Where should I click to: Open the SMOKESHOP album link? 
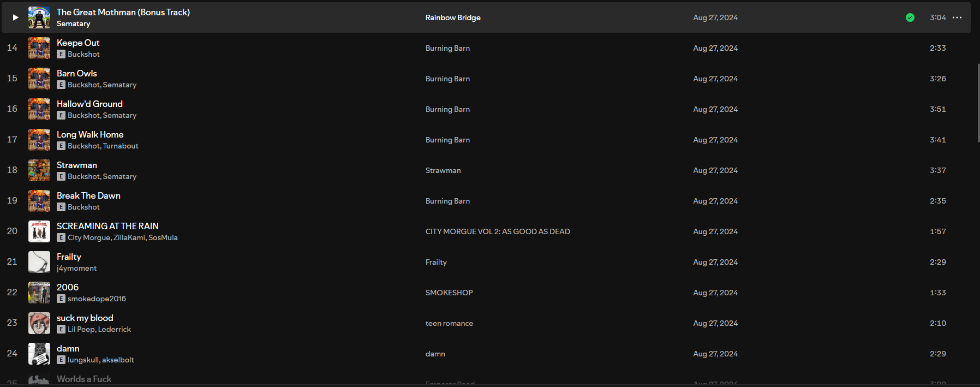coord(449,293)
